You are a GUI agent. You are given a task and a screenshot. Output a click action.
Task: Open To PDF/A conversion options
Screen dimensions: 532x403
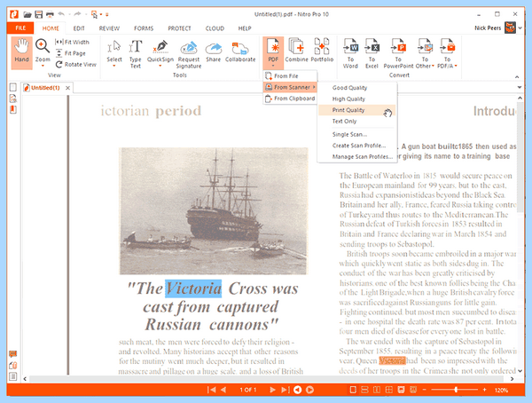pyautogui.click(x=447, y=53)
